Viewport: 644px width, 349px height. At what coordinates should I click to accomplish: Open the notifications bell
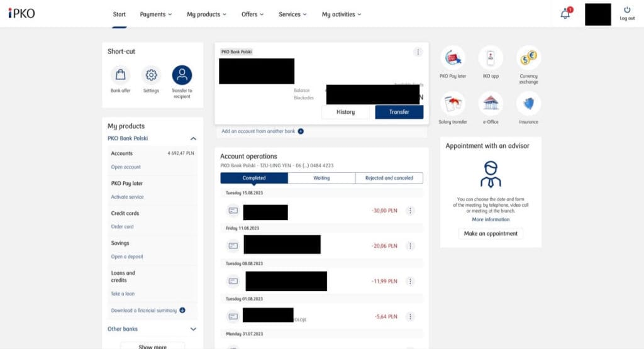566,14
